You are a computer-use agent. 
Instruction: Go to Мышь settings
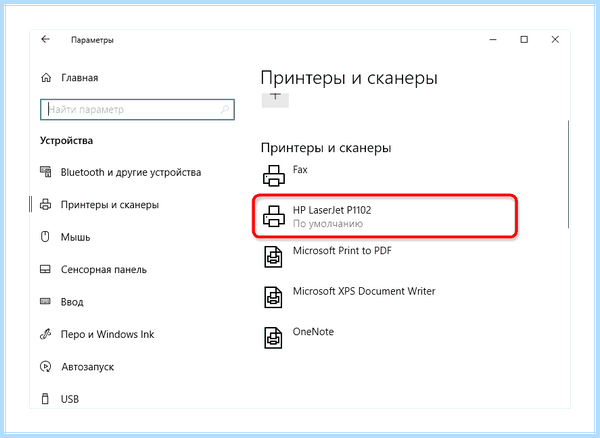[75, 237]
